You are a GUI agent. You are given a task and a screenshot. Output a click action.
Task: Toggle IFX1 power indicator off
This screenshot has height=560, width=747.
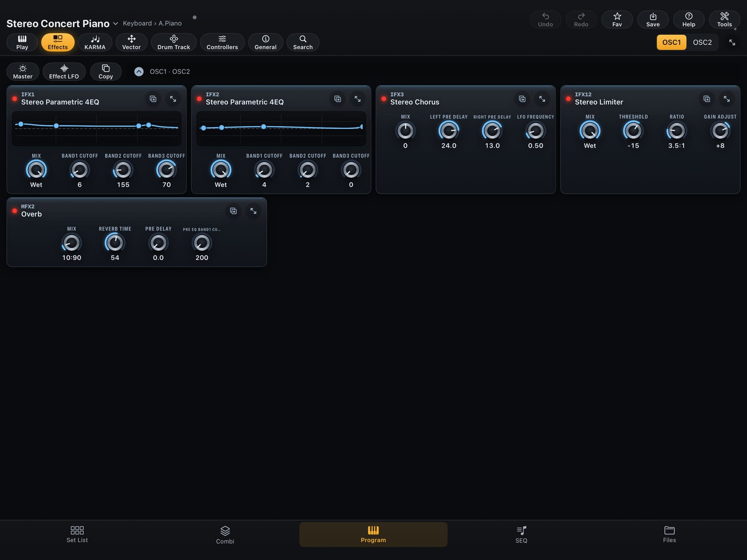coord(15,99)
